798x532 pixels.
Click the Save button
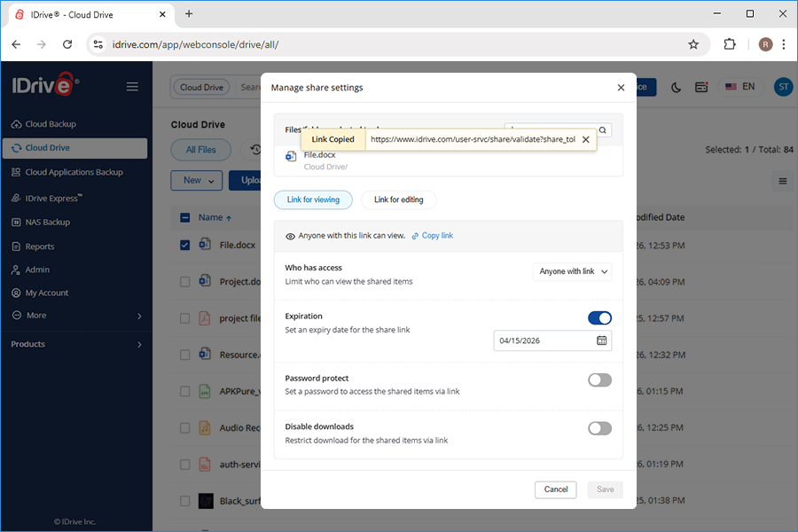[605, 489]
